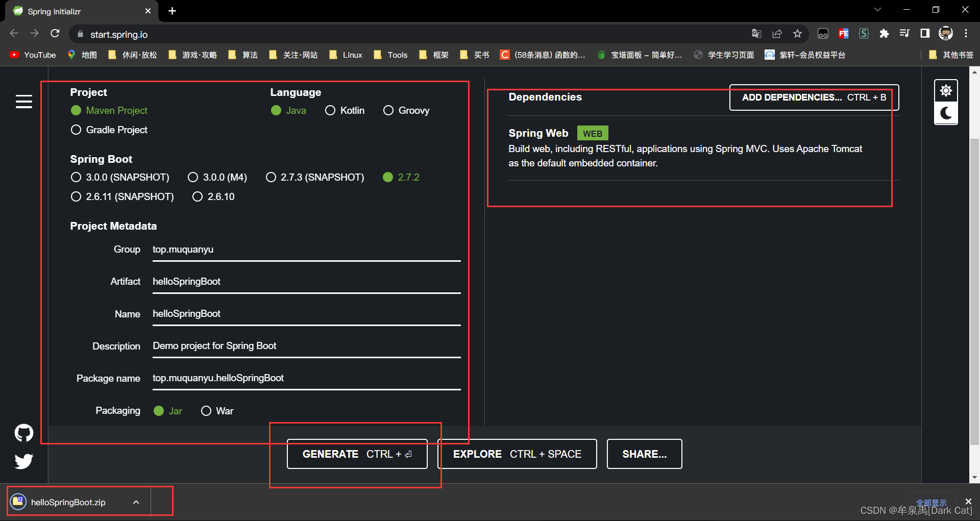Open the 框架 bookmark folder
Screen dimensions: 980x521
434,55
